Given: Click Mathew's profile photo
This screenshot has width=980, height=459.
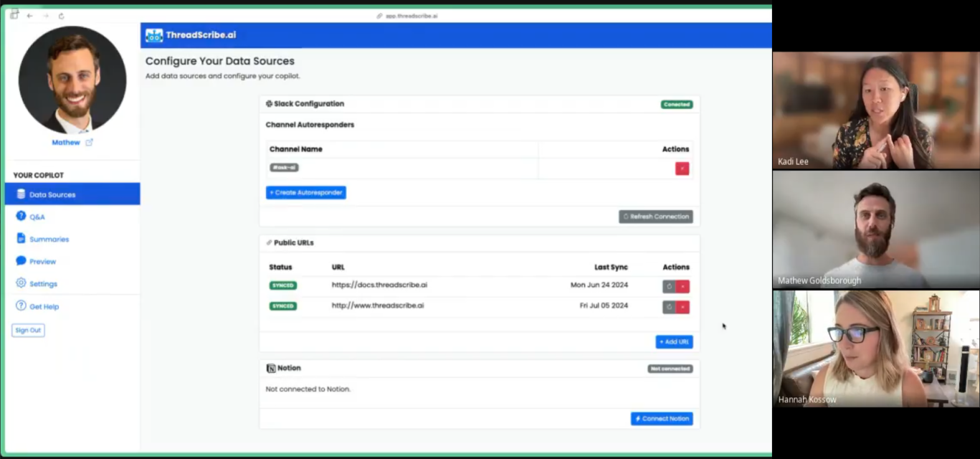Looking at the screenshot, I should click(72, 80).
